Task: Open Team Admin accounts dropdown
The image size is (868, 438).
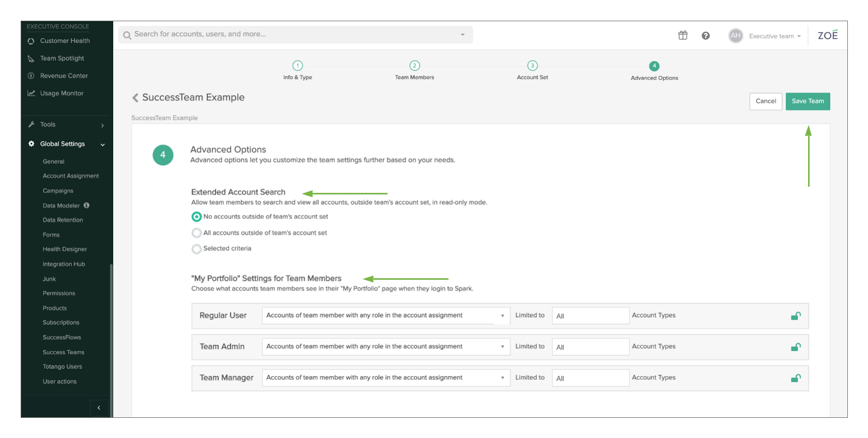Action: 386,347
